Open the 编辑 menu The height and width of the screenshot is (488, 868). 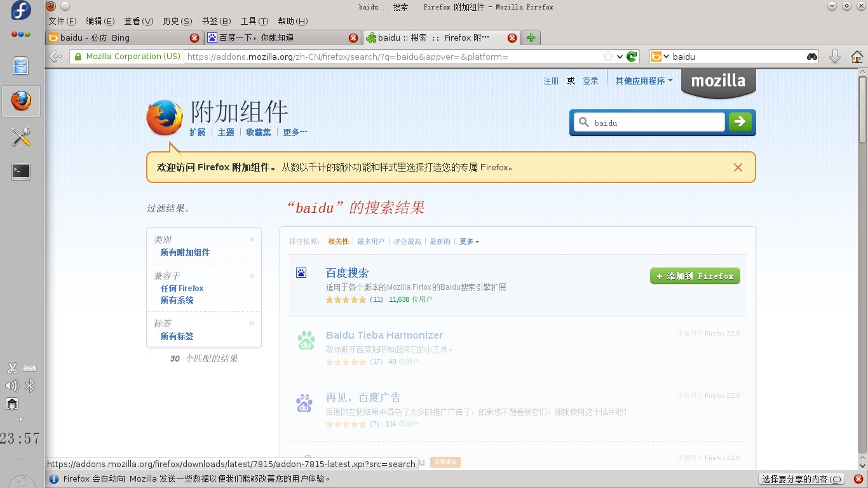100,21
